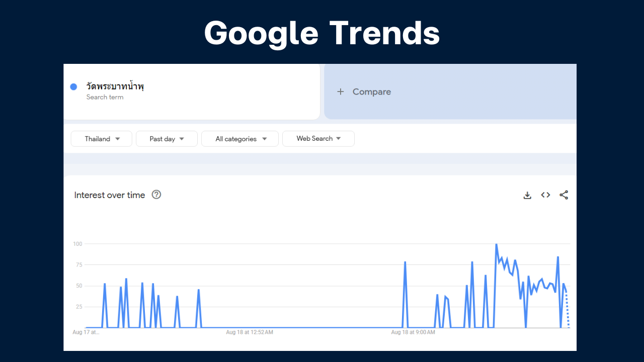The width and height of the screenshot is (644, 362).
Task: Click the plus icon beside Compare
Action: point(341,92)
